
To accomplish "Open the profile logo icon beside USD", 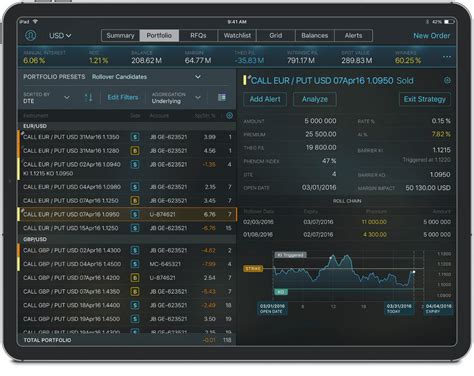I will (x=31, y=35).
